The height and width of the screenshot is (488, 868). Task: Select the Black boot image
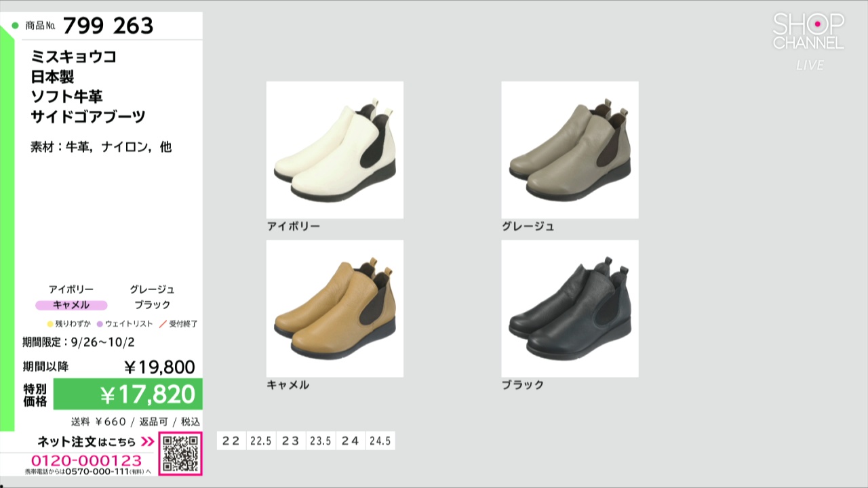tap(570, 308)
